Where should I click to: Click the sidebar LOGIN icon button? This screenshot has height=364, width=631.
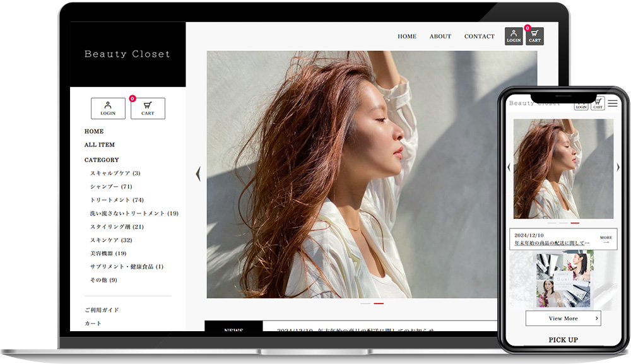pos(108,109)
